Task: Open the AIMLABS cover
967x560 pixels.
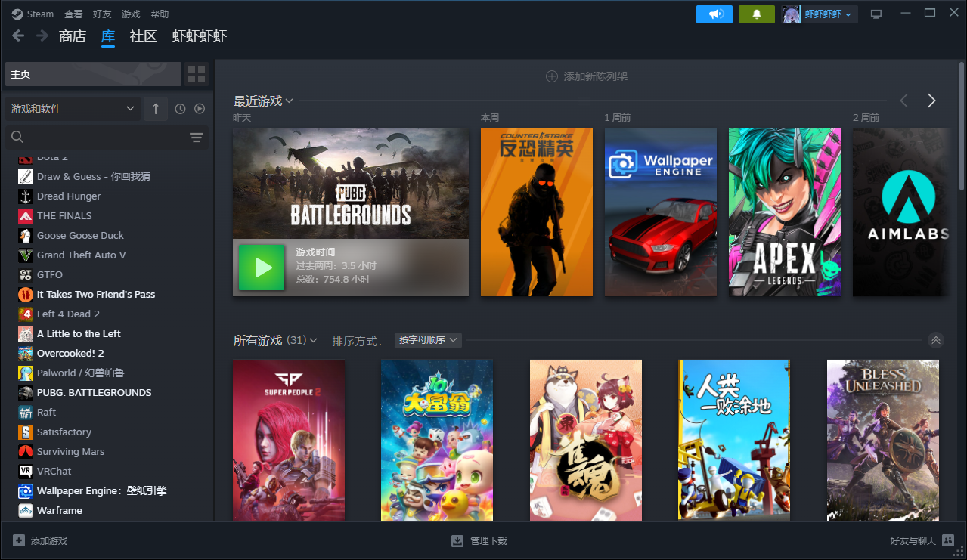Action: coord(901,212)
